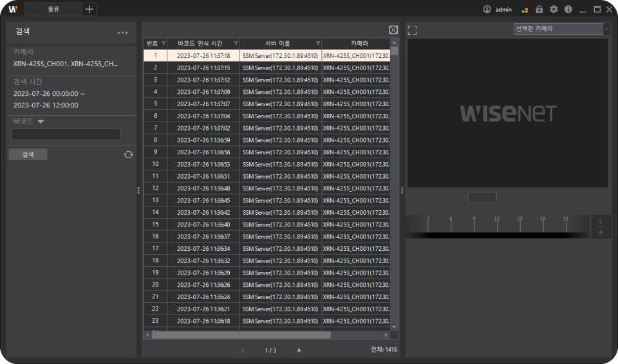
Task: Open the three-dot menu in search panel
Action: click(x=122, y=32)
